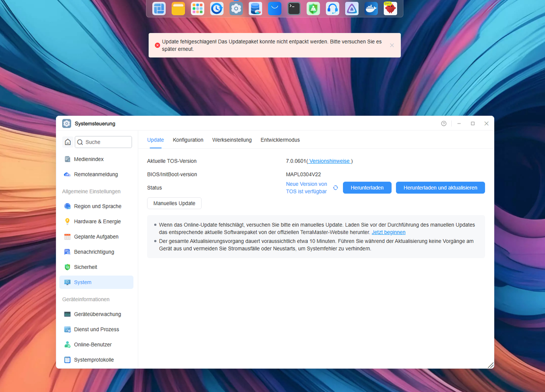545x392 pixels.
Task: Click the window resize grip at bottom-right corner
Action: [x=490, y=365]
